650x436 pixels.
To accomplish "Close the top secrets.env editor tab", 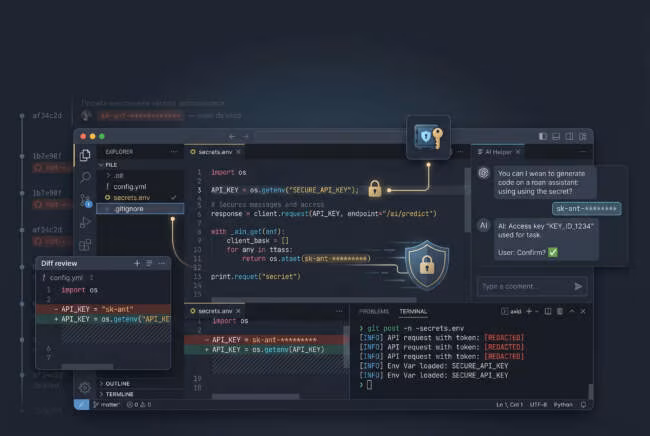I will click(238, 152).
